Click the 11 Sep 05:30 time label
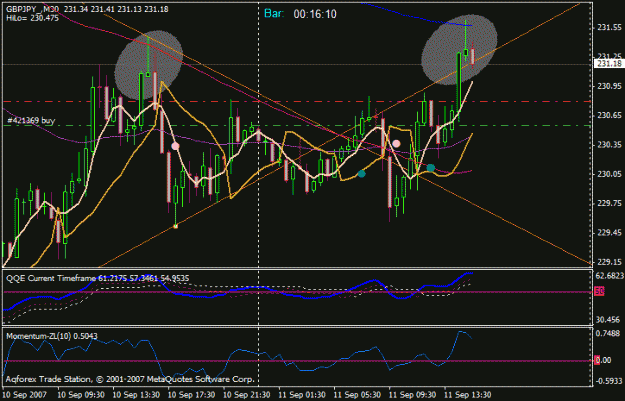This screenshot has width=625, height=401. pyautogui.click(x=357, y=395)
